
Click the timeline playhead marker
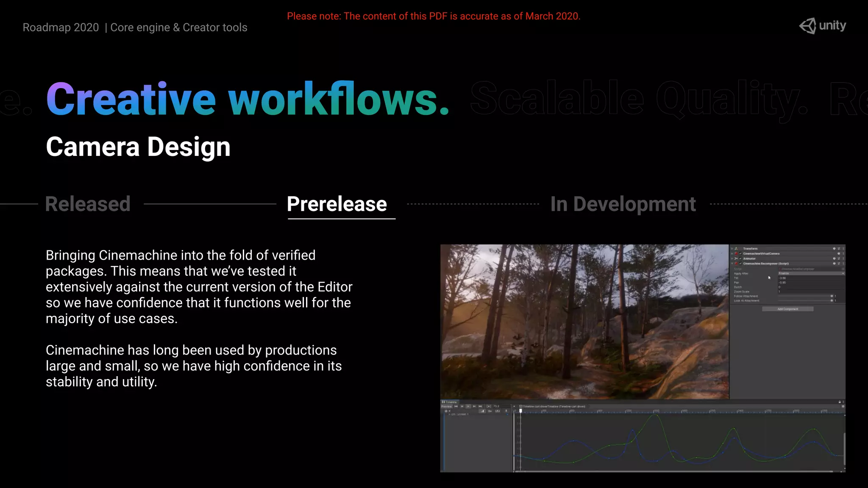[x=520, y=411]
